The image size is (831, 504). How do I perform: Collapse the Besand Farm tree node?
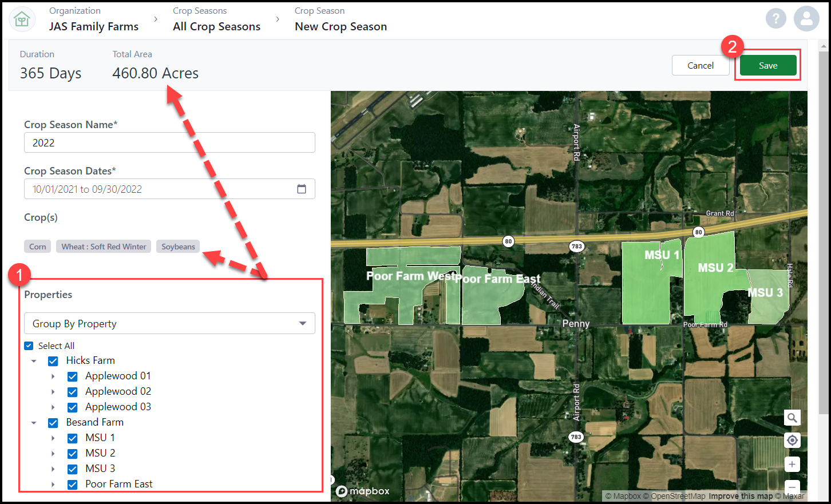[x=34, y=423]
